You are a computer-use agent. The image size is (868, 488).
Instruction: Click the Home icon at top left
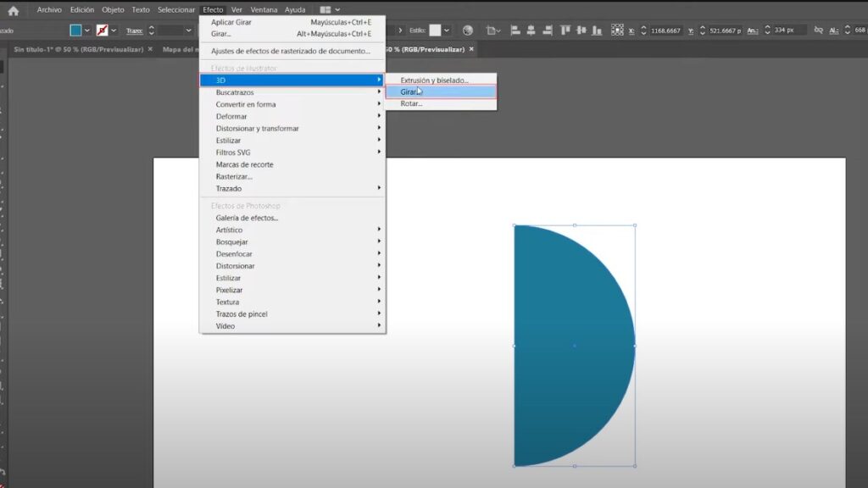[x=14, y=10]
